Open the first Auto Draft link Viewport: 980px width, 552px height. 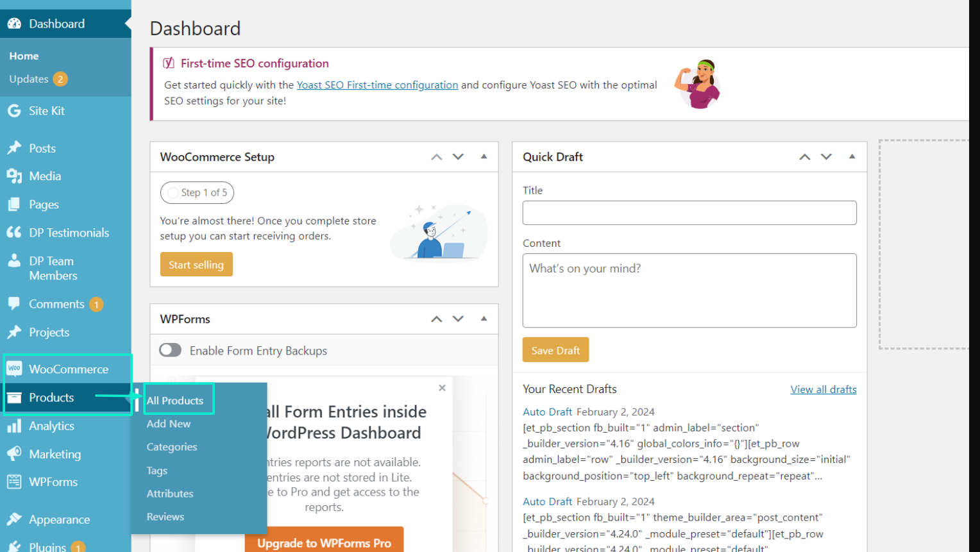coord(547,412)
